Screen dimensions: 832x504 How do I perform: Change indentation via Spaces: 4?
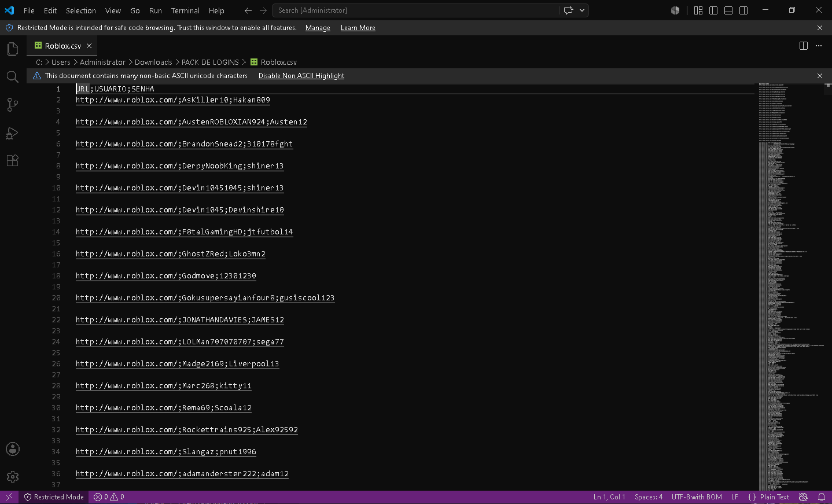[x=649, y=497]
